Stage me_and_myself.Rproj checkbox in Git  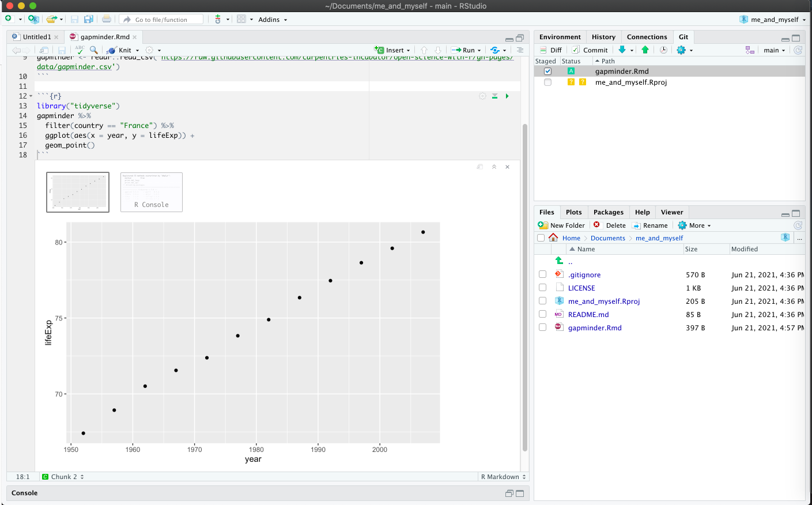point(547,82)
